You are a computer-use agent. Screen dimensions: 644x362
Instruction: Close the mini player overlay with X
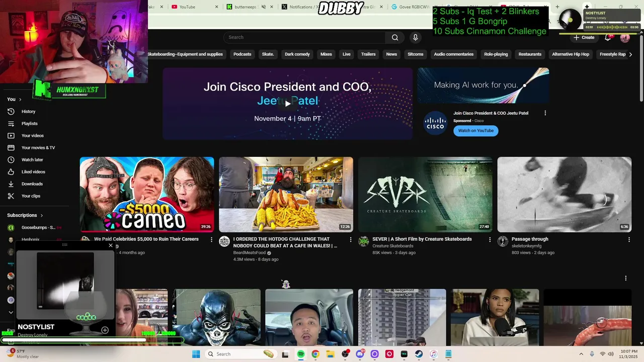point(111,245)
